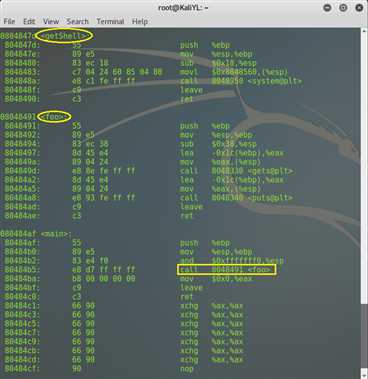Click the <foo> function label

point(54,117)
